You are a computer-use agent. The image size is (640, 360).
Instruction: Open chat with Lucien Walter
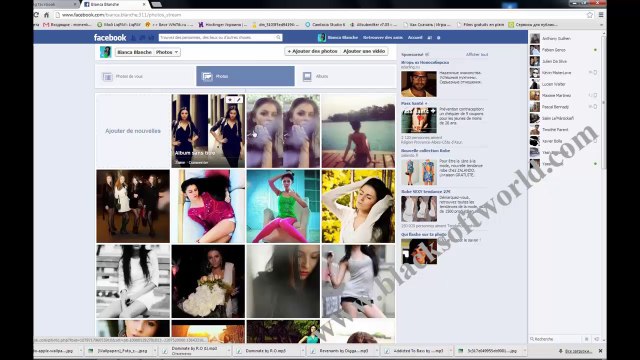tap(565, 84)
